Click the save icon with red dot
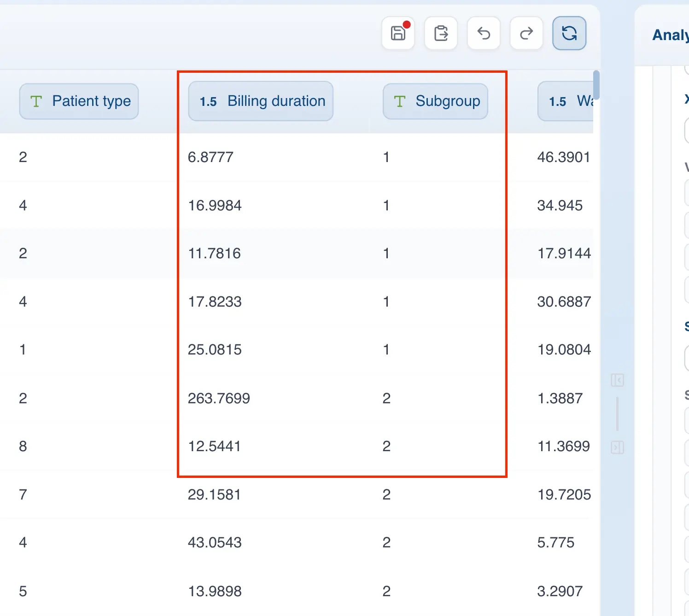 pos(398,33)
